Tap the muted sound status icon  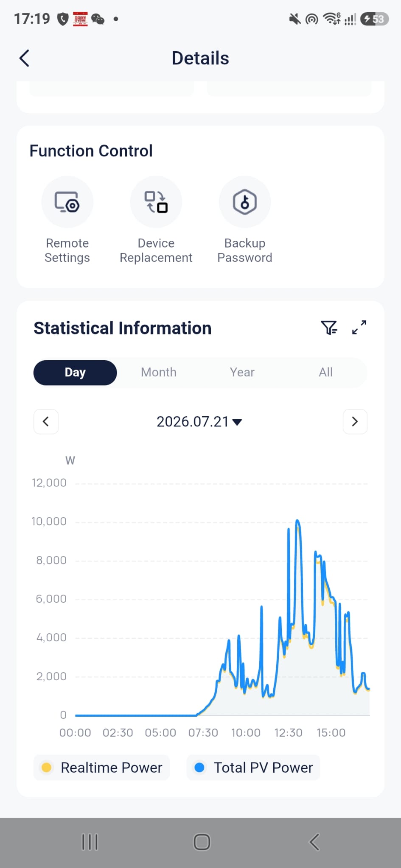pyautogui.click(x=295, y=19)
